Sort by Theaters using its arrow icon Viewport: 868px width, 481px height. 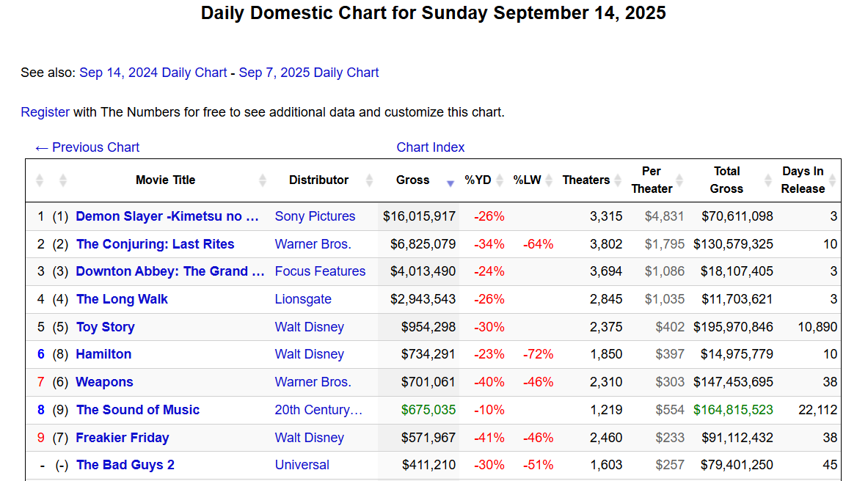tap(618, 180)
